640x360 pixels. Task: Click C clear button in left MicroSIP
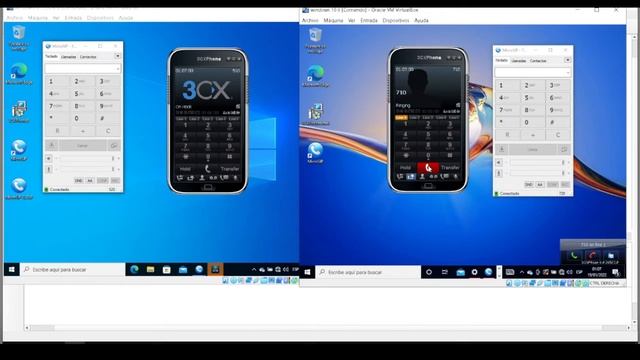pos(108,131)
